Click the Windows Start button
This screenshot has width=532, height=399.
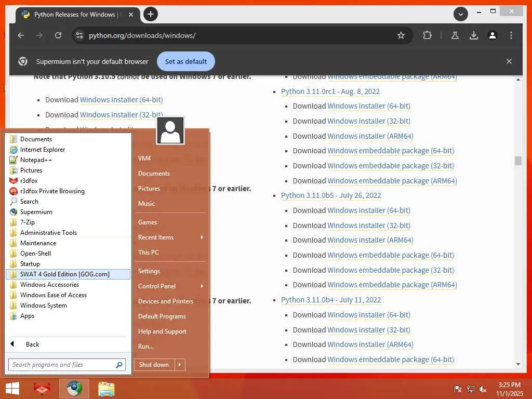(12, 389)
